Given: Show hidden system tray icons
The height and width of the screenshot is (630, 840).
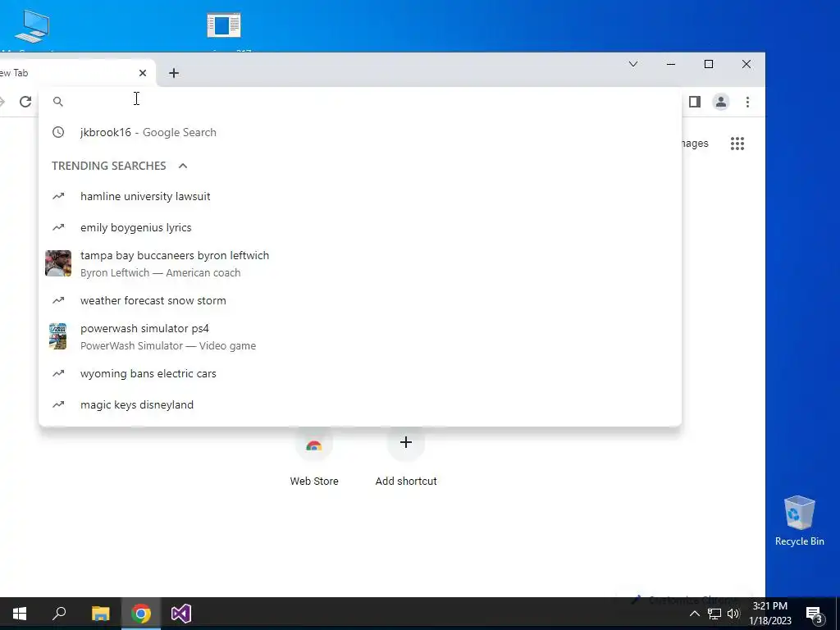Looking at the screenshot, I should click(694, 614).
